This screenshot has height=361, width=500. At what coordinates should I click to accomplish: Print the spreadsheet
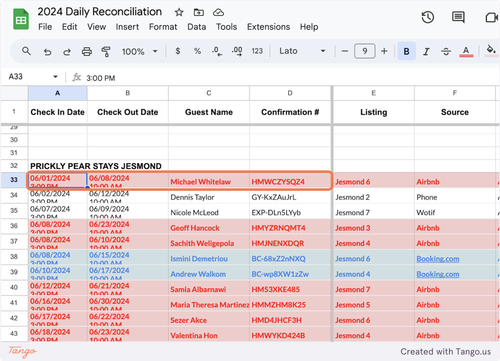tap(87, 51)
